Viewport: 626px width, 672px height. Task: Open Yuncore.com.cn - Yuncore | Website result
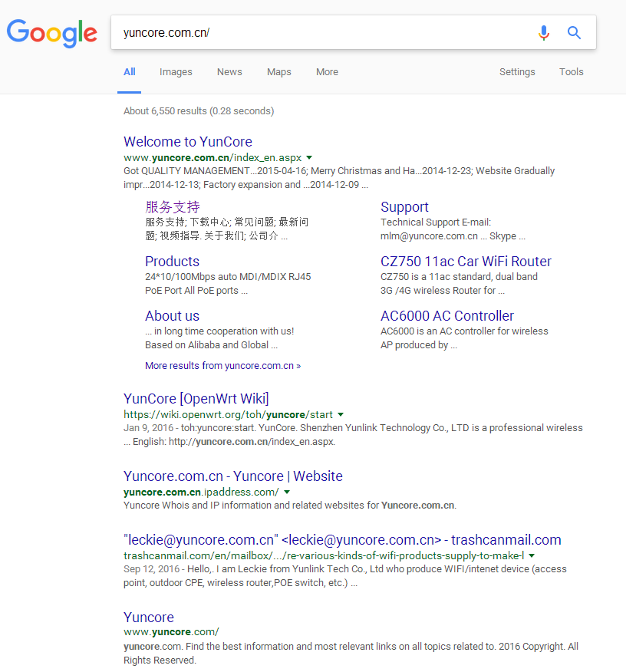233,476
